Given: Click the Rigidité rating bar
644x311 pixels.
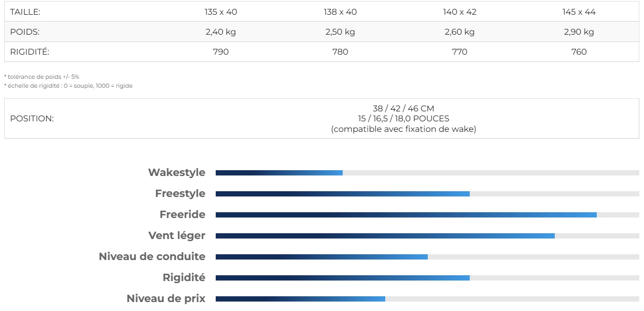Looking at the screenshot, I should pyautogui.click(x=427, y=278).
